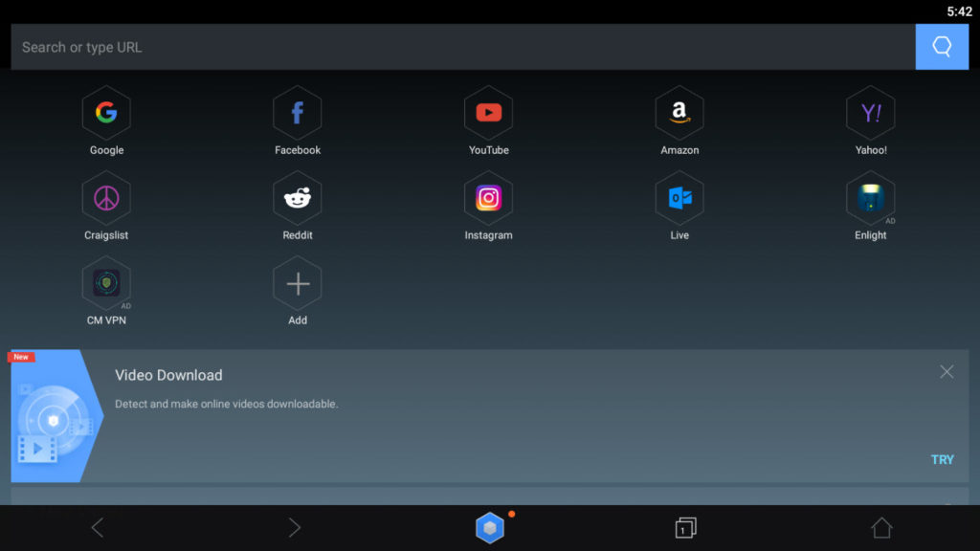Open the CM VPN ad shortcut

pyautogui.click(x=106, y=283)
